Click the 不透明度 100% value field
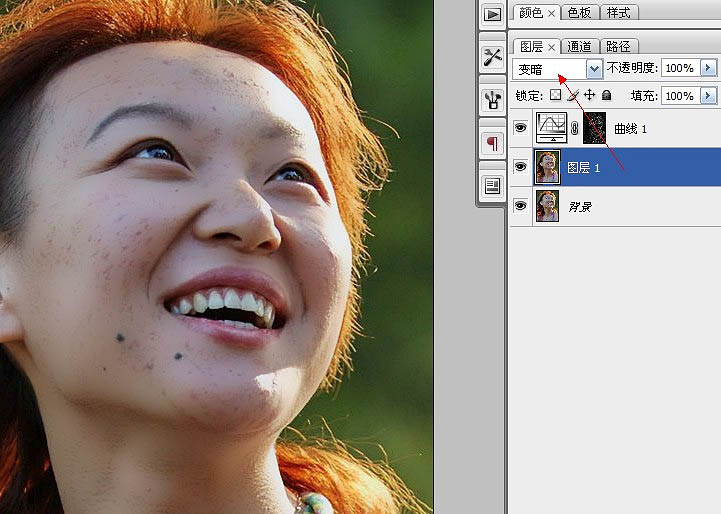This screenshot has height=514, width=721. coord(681,68)
